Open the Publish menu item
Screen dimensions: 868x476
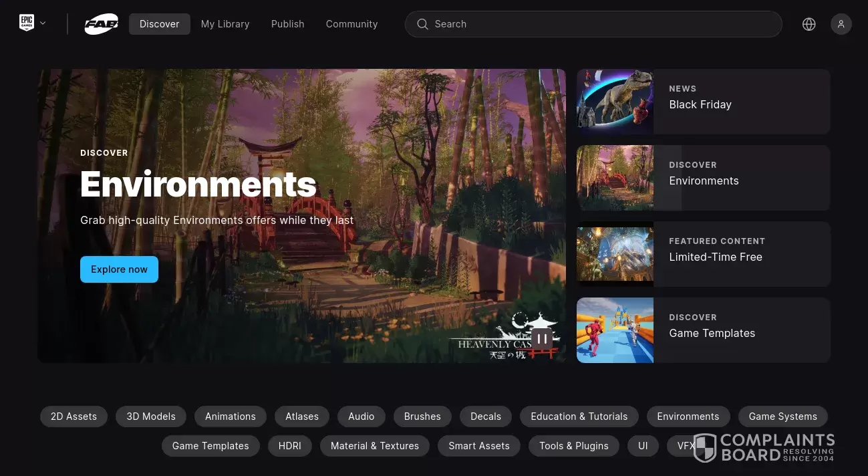(x=288, y=24)
